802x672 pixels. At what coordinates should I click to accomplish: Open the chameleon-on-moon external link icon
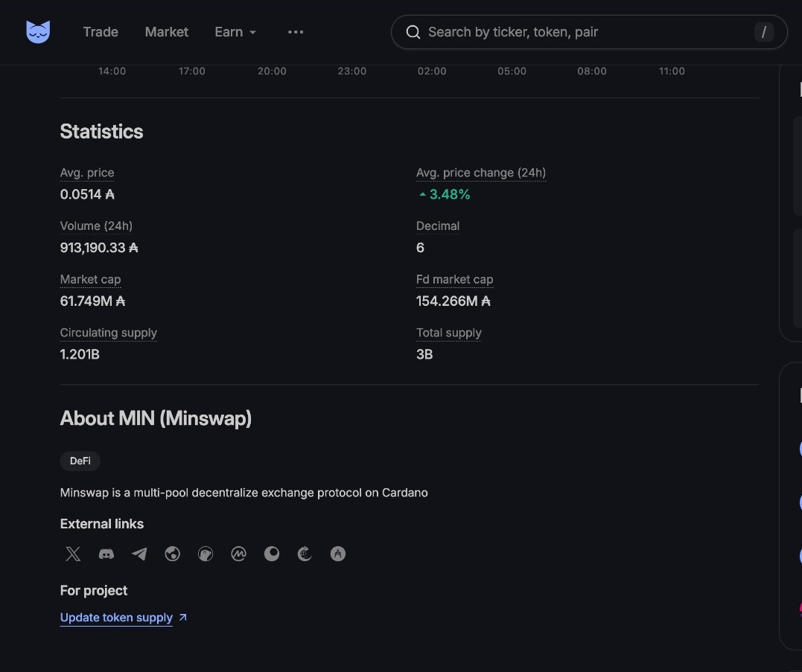(305, 554)
